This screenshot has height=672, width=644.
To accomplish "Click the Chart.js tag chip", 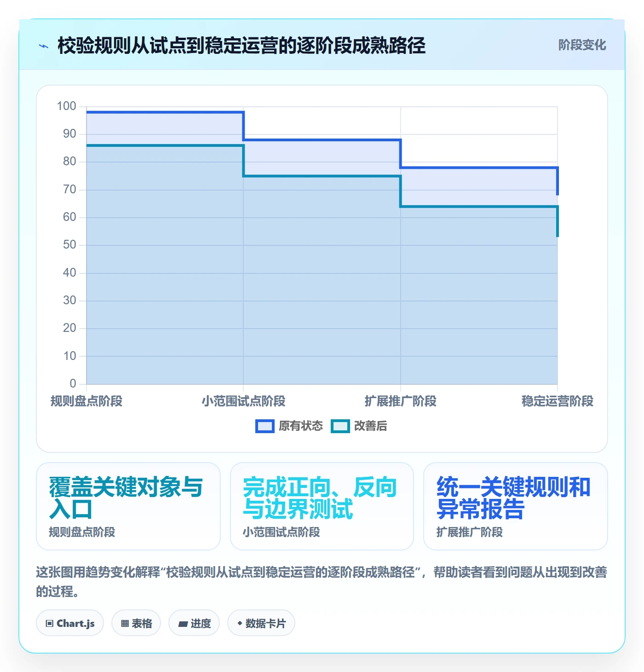I will pos(70,623).
